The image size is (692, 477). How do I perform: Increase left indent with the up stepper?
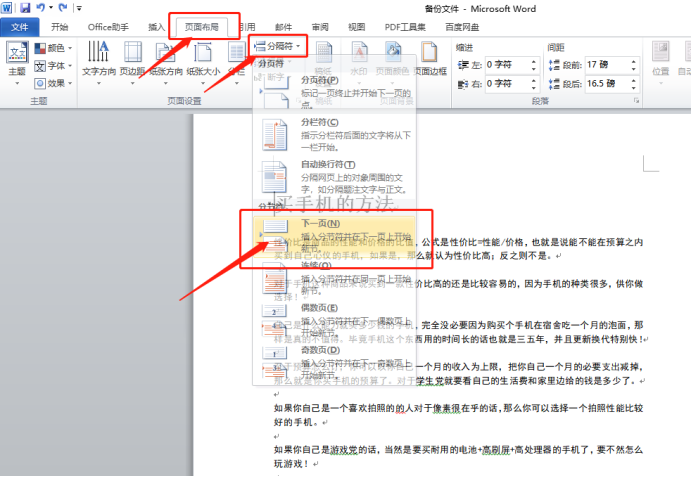[x=534, y=61]
